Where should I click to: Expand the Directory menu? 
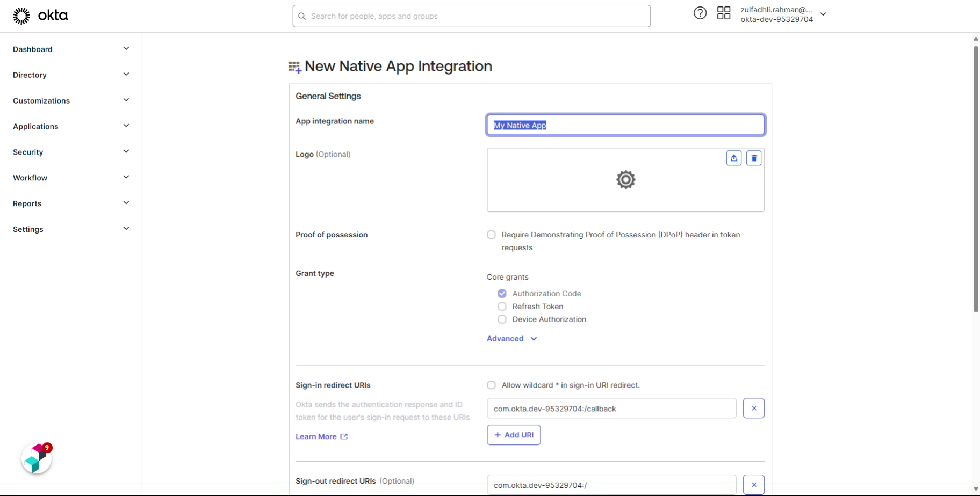pos(71,75)
